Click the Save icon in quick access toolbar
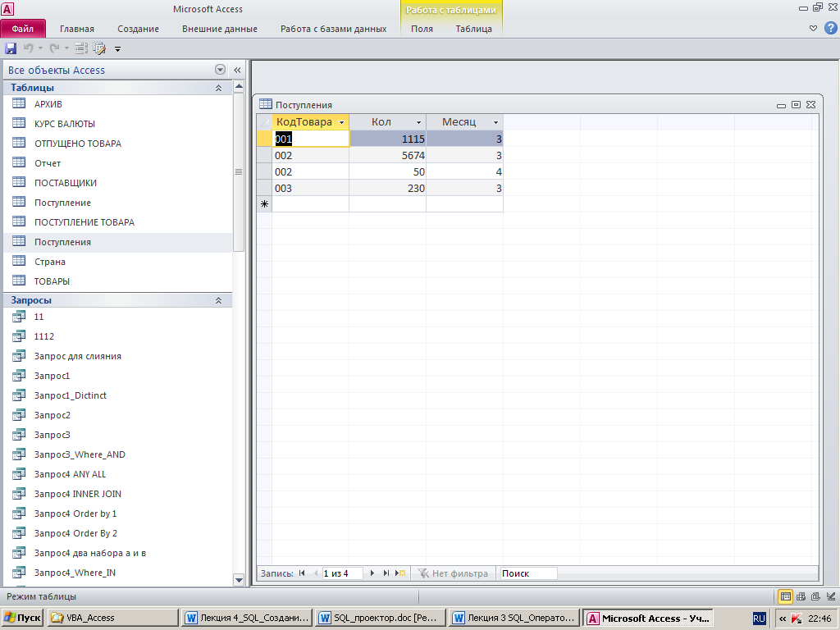 (x=11, y=48)
